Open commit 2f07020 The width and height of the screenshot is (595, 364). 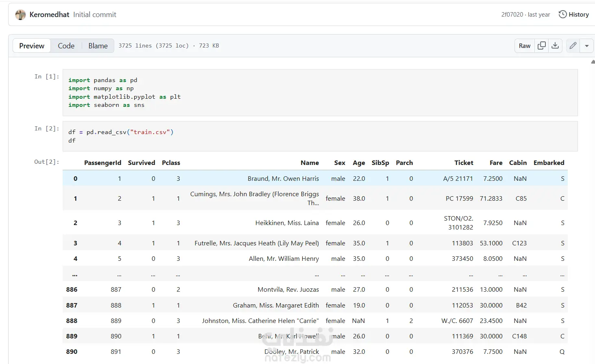[512, 15]
